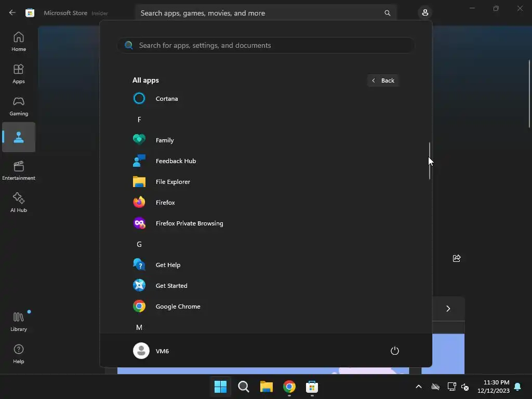This screenshot has height=399, width=532.
Task: Open clock and date 11:30 PM
Action: point(494,387)
